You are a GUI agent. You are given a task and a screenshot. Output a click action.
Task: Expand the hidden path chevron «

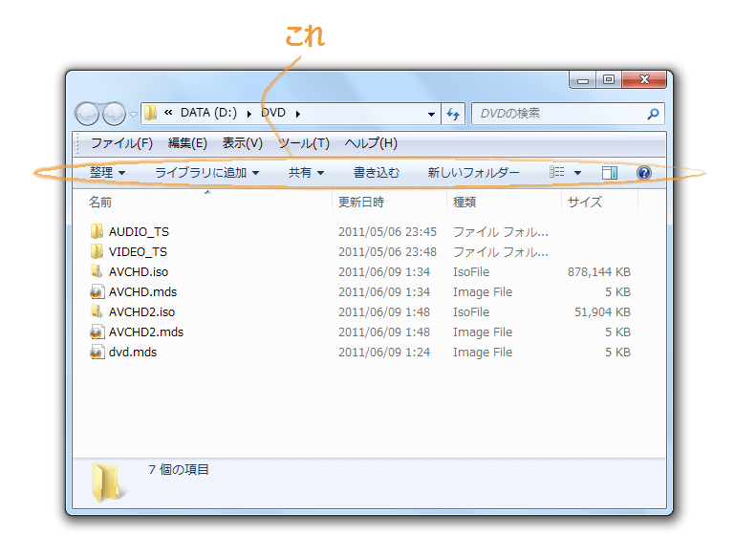coord(168,113)
